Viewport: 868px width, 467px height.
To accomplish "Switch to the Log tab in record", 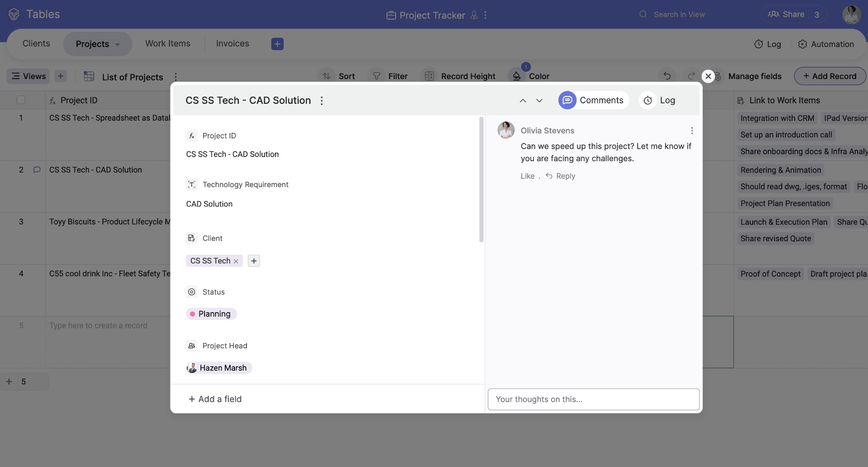I will (x=660, y=100).
